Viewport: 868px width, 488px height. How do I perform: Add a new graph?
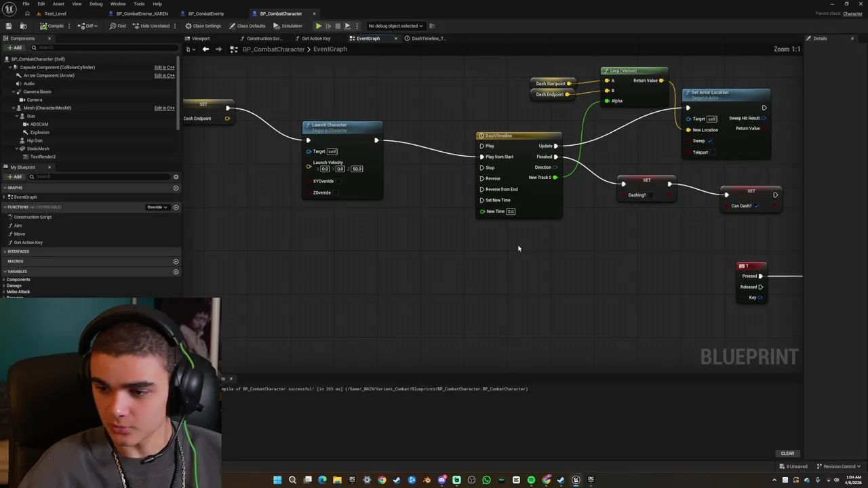[x=176, y=188]
